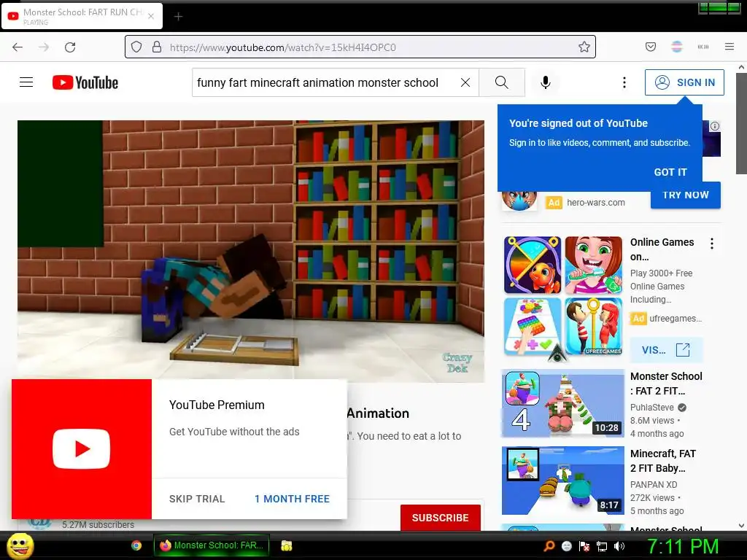Viewport: 747px width, 560px height.
Task: Open the folder icon on taskbar
Action: (286, 545)
